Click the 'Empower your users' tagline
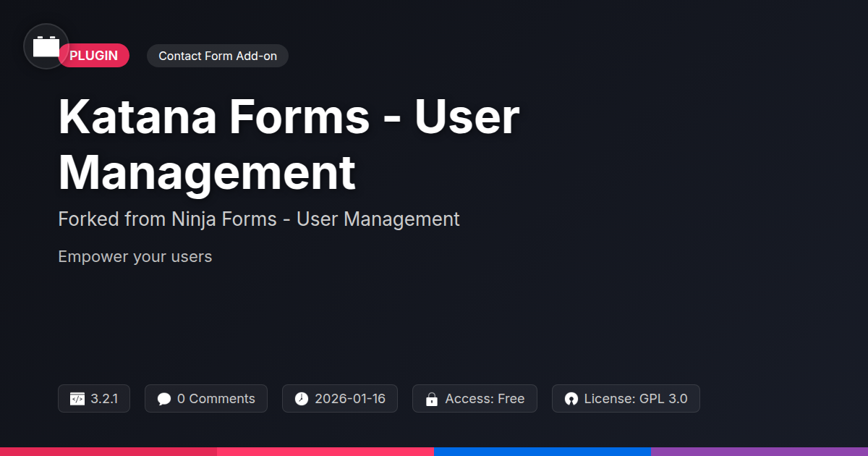 point(135,257)
